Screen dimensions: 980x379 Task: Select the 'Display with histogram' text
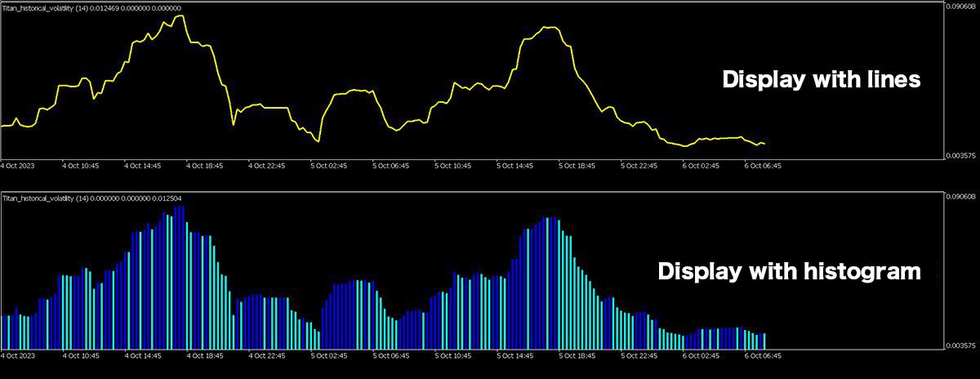[x=789, y=271]
